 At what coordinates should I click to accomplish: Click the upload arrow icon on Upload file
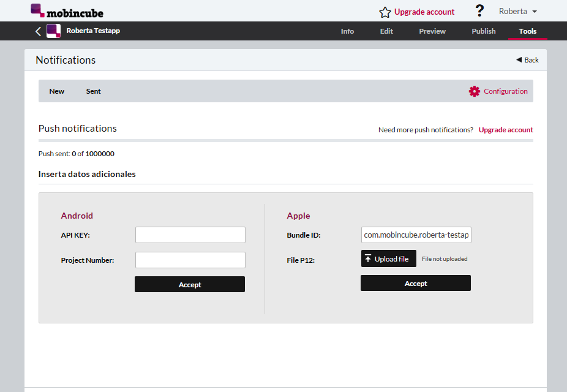[368, 258]
